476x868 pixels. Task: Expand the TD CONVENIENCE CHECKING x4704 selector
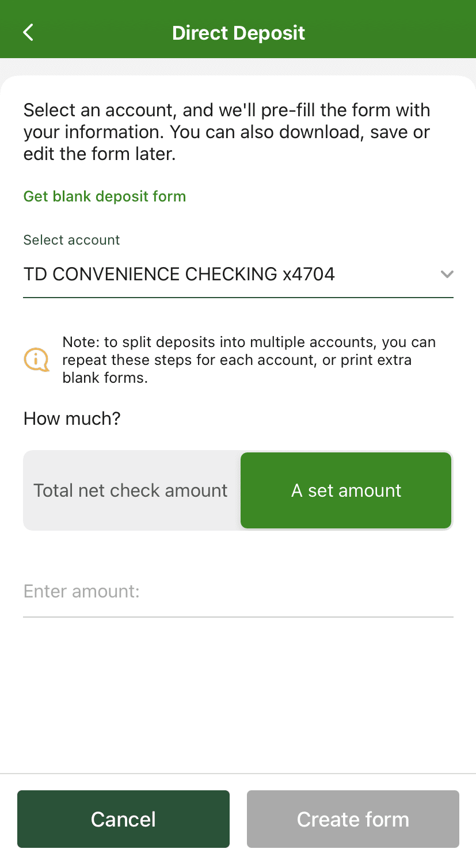(x=238, y=275)
